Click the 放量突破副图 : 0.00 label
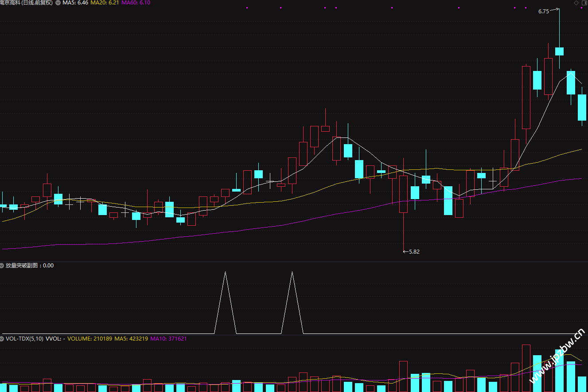The height and width of the screenshot is (392, 588). click(x=30, y=266)
